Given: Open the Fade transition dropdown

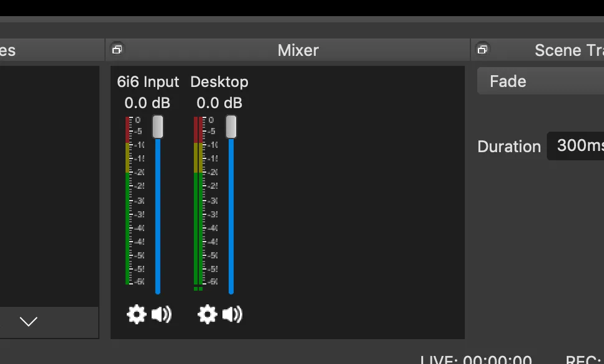Looking at the screenshot, I should (539, 81).
